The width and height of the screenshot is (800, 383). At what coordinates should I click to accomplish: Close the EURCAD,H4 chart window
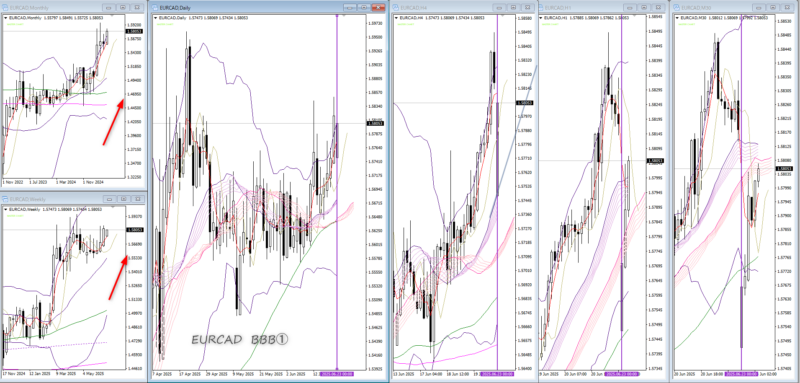click(x=528, y=8)
